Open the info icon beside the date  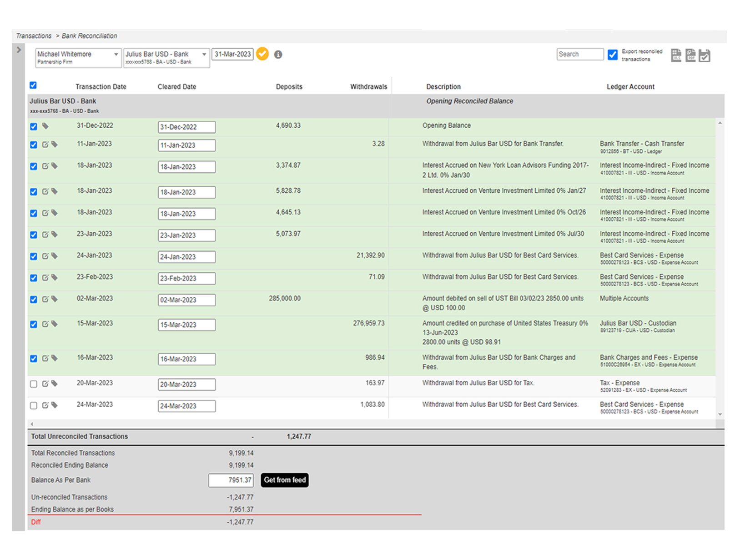click(278, 55)
